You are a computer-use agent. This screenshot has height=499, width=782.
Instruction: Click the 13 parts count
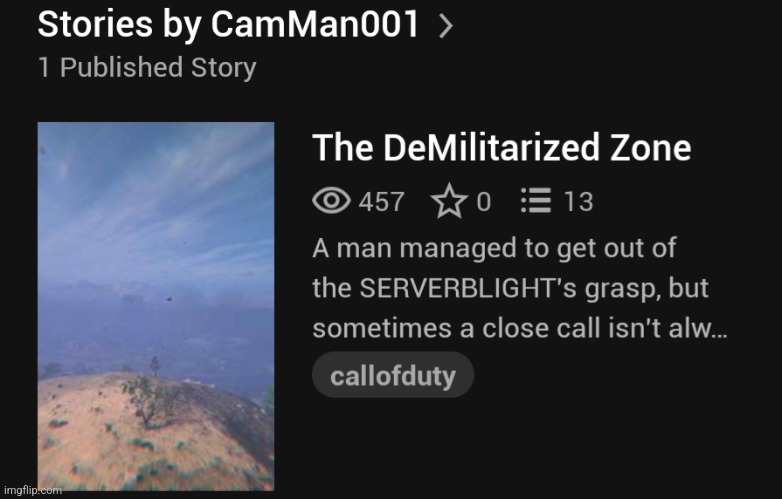pos(579,202)
